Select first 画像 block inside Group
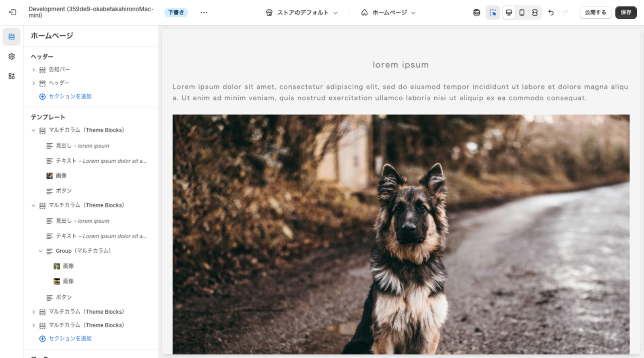Image resolution: width=644 pixels, height=358 pixels. [x=68, y=266]
